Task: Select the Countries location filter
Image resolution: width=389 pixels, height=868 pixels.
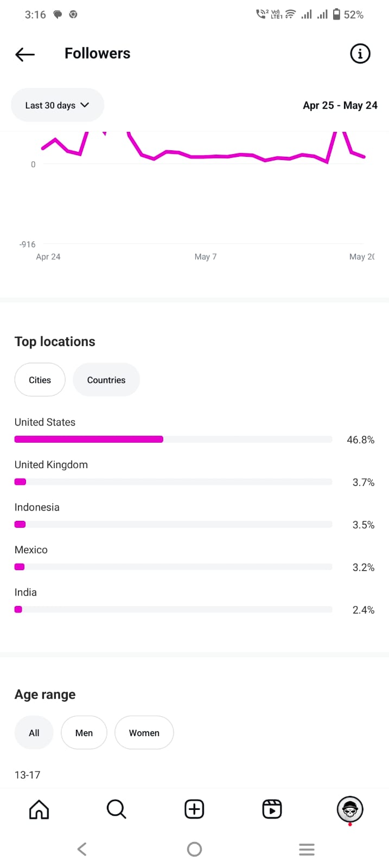Action: (x=106, y=380)
